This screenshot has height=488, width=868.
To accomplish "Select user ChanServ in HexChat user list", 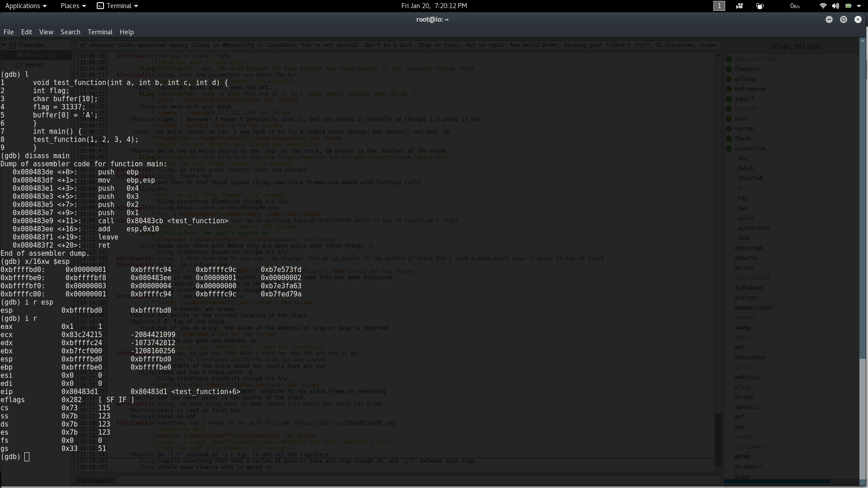I will point(747,69).
